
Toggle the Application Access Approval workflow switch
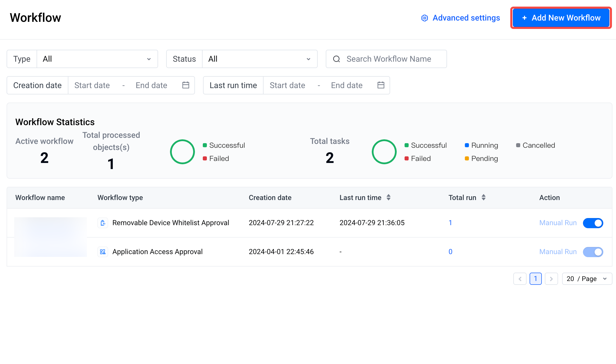(593, 252)
